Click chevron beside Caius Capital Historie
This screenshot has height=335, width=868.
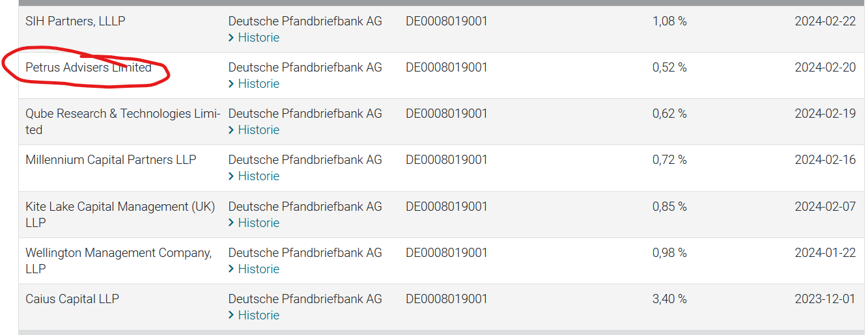coord(231,315)
